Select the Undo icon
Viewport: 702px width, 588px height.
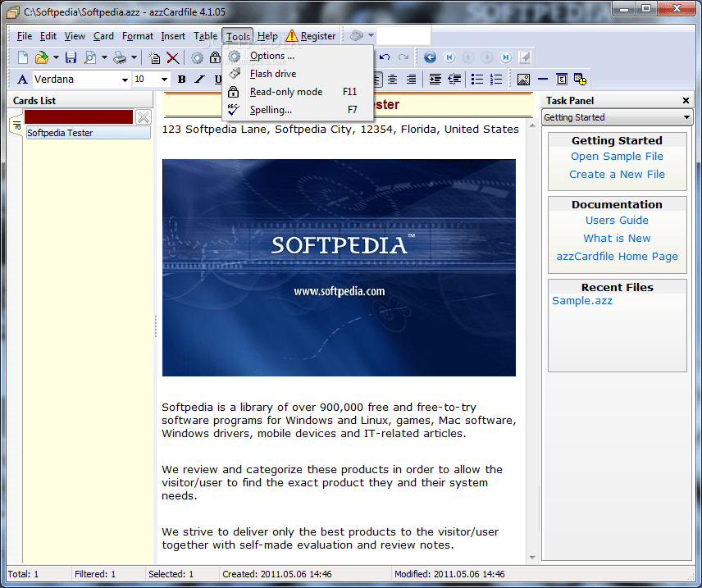[x=383, y=57]
